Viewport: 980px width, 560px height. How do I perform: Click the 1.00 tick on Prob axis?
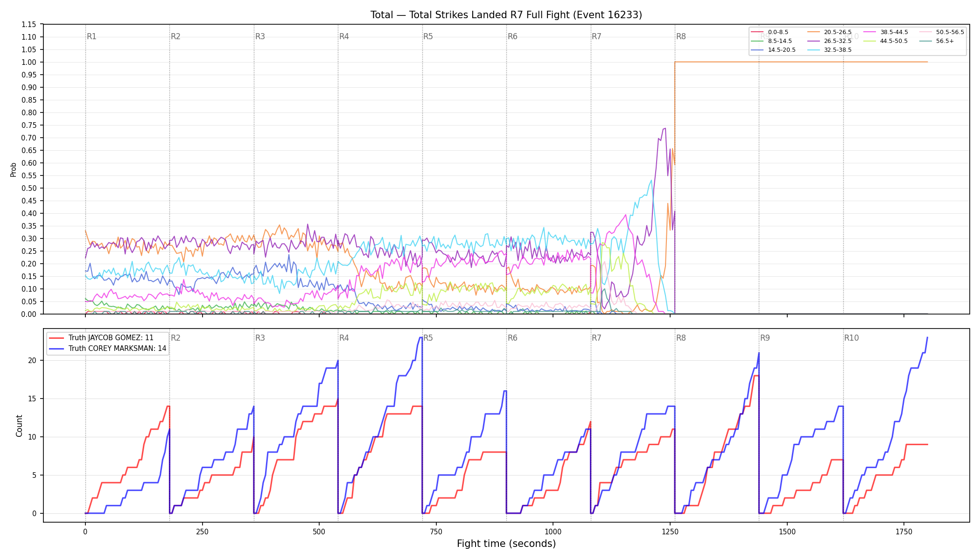click(29, 62)
